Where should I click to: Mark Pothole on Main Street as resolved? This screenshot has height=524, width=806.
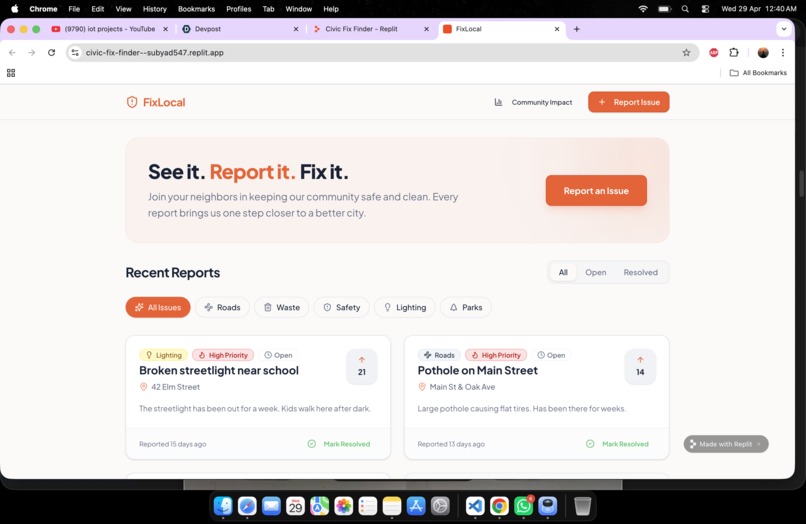point(617,444)
